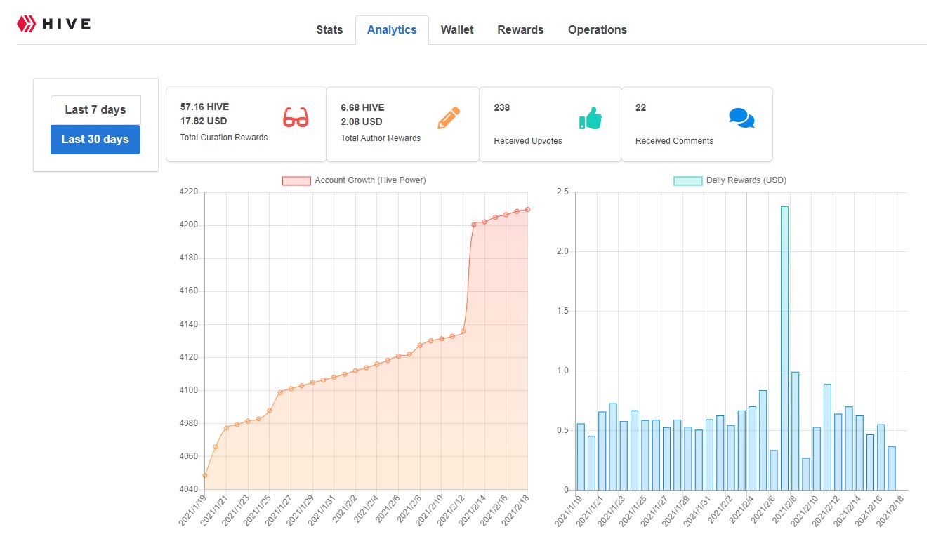Click the Daily Rewards (USD) legend label

click(x=746, y=180)
